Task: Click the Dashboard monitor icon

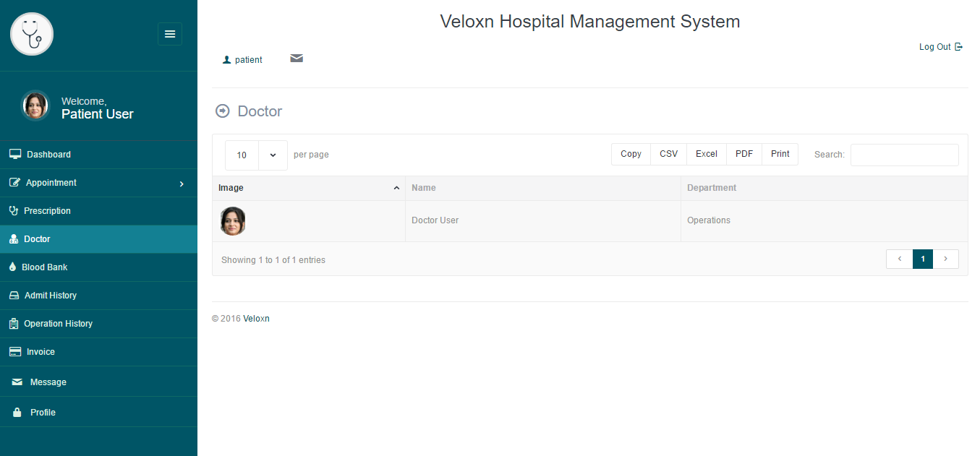Action: point(15,154)
